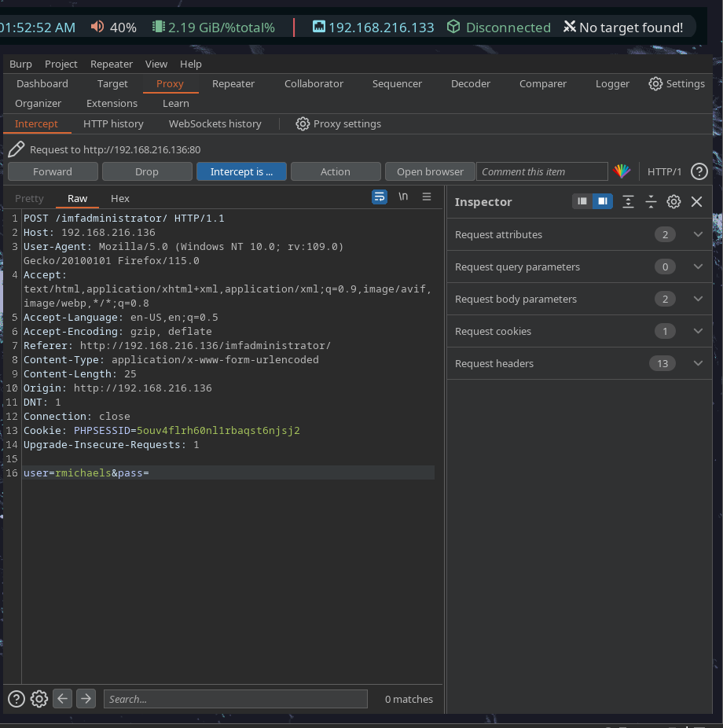723x728 pixels.
Task: Switch Inspector to left-docked layout icon
Action: coord(582,201)
